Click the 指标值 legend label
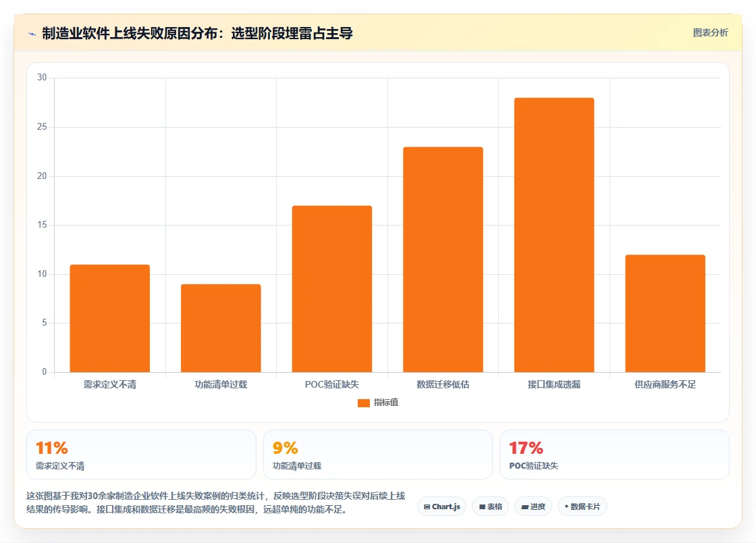Image resolution: width=756 pixels, height=543 pixels. coord(385,403)
